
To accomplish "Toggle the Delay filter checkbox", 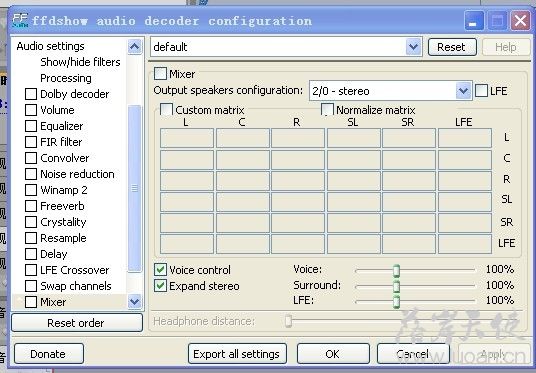I will tap(31, 254).
